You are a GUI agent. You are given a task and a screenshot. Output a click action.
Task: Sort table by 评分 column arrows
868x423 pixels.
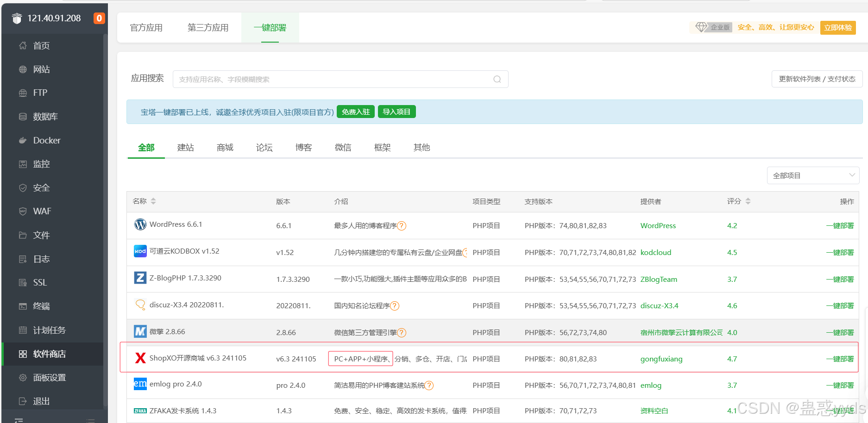point(748,201)
